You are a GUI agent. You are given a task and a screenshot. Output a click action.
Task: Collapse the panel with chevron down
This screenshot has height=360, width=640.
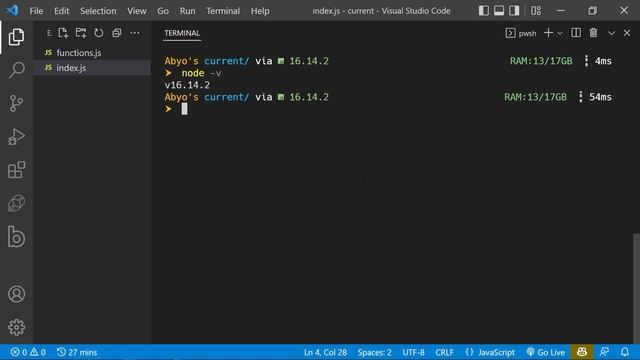point(611,33)
